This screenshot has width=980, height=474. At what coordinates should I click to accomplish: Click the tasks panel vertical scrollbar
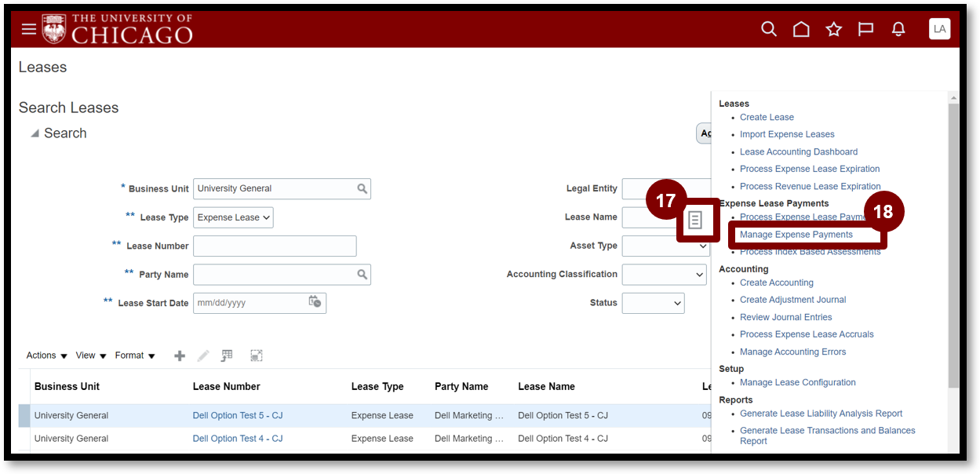pyautogui.click(x=953, y=246)
